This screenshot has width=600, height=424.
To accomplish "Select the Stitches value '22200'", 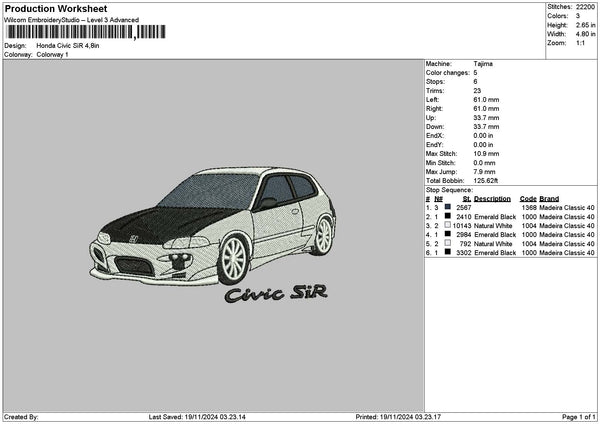I will tap(585, 7).
